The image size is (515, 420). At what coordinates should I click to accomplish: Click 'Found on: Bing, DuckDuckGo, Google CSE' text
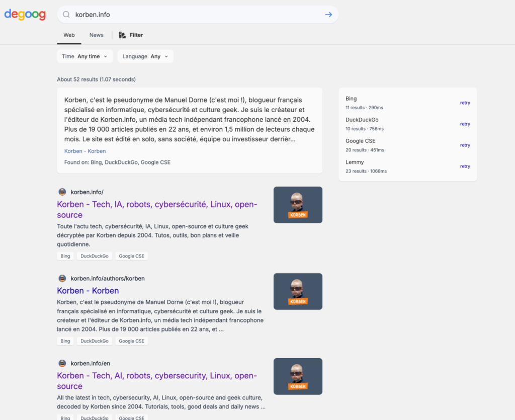(117, 162)
